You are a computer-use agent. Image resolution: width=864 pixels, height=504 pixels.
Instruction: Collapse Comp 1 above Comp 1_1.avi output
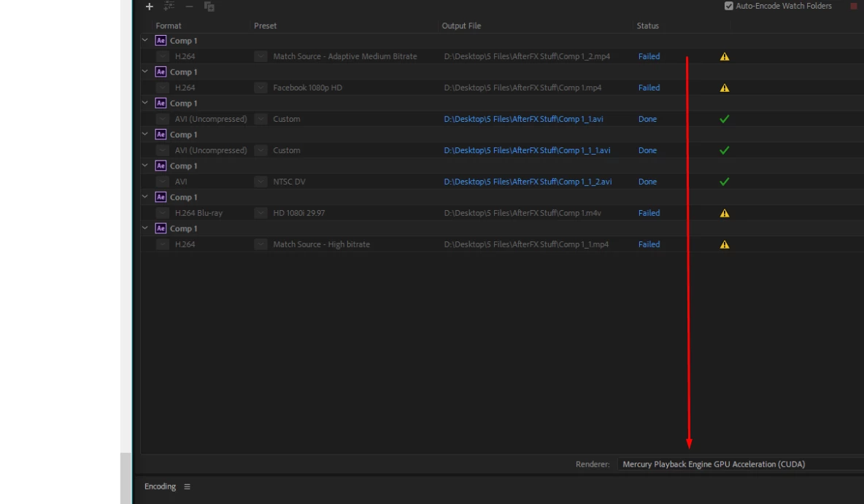click(145, 103)
